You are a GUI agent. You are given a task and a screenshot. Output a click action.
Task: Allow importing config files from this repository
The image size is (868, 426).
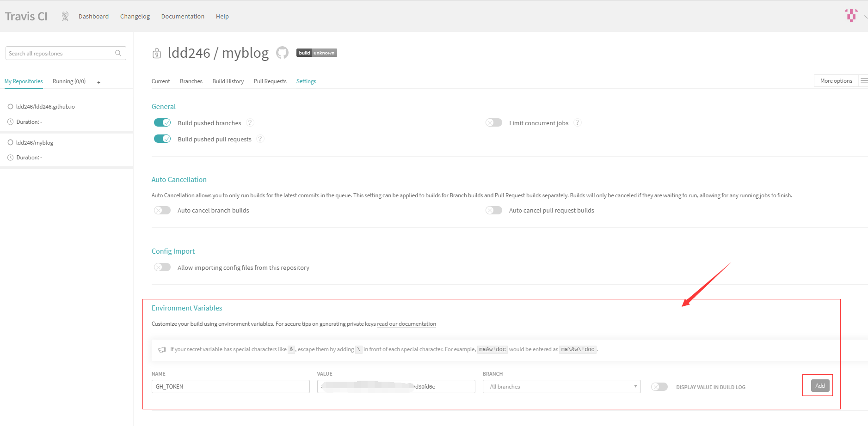coord(162,267)
